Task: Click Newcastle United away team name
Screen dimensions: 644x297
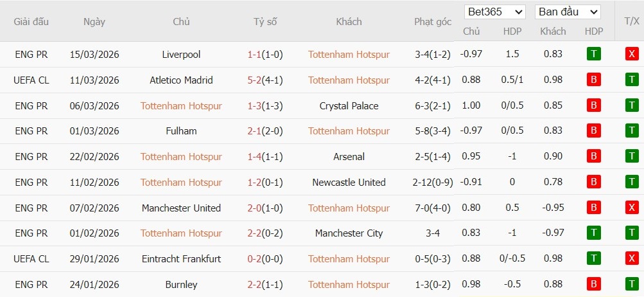Action: [x=349, y=182]
